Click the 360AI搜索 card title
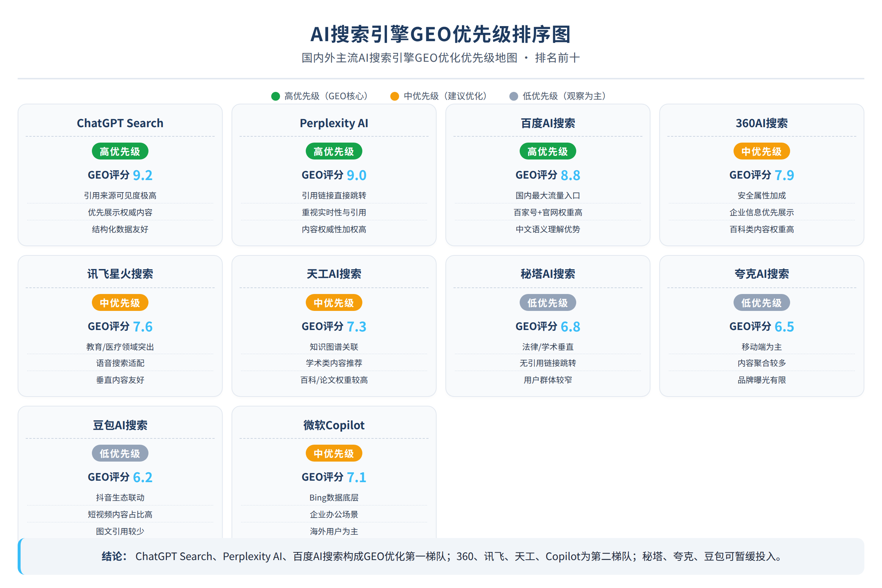This screenshot has width=882, height=588. click(x=761, y=123)
